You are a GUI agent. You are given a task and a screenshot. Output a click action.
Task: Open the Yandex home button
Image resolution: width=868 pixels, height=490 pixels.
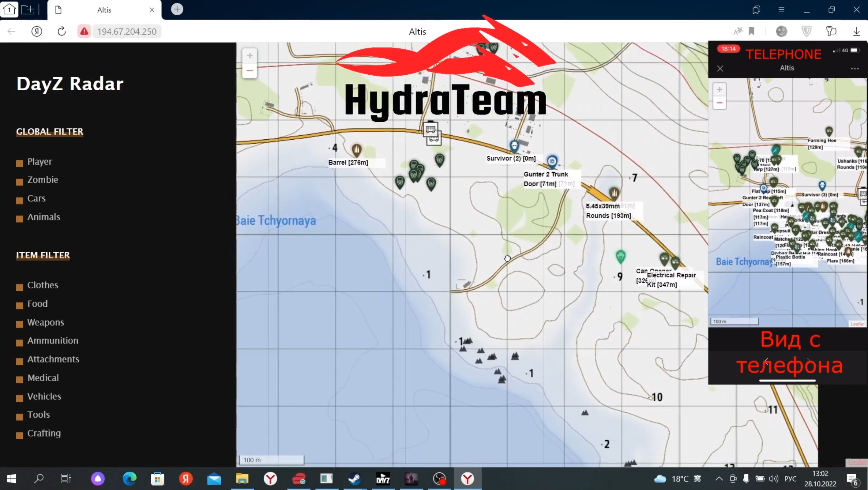pyautogui.click(x=36, y=31)
